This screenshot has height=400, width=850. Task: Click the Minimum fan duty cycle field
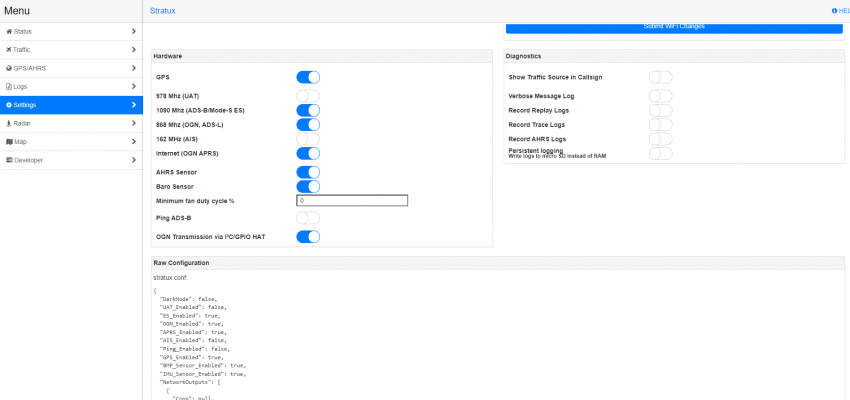coord(352,201)
